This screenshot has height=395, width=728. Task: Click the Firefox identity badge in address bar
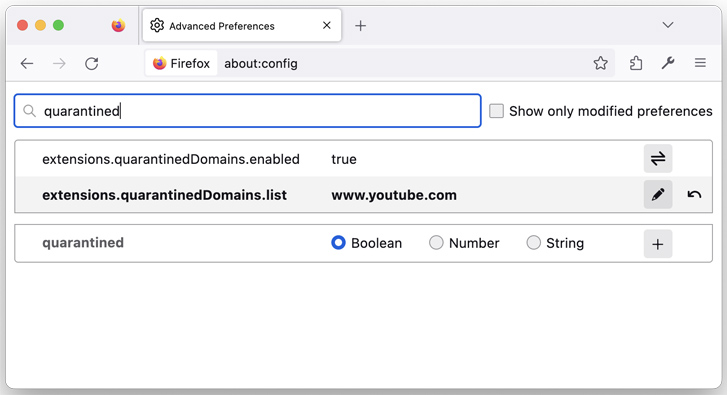click(x=181, y=63)
